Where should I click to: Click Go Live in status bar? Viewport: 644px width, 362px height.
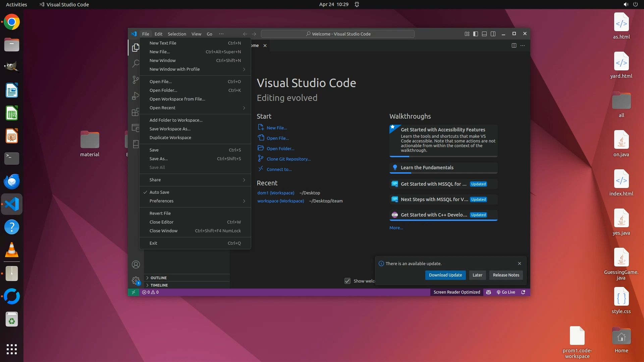[506, 292]
